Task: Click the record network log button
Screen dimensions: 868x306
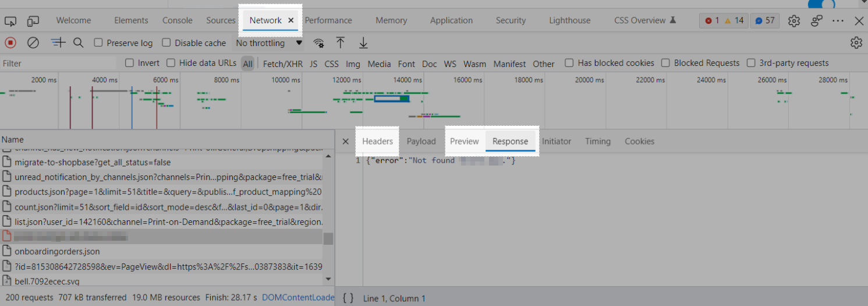Action: [x=10, y=43]
